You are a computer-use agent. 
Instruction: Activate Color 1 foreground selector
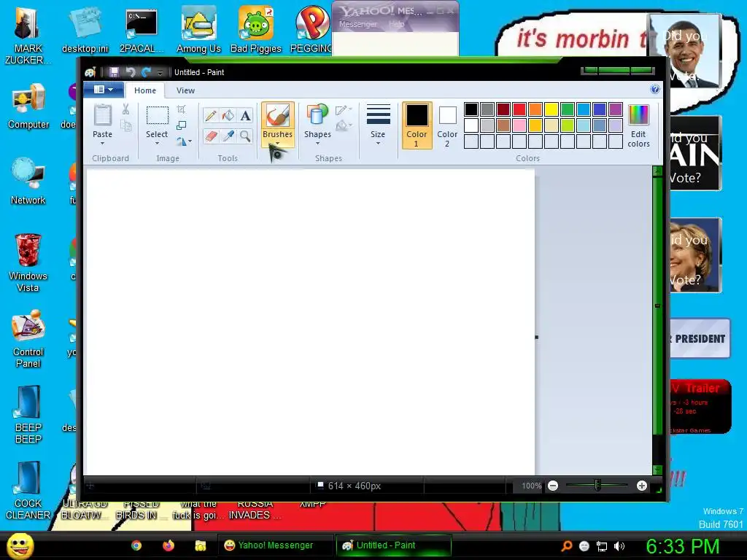(417, 125)
